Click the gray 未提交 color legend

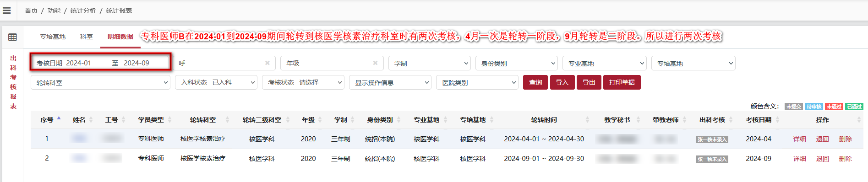pos(794,107)
